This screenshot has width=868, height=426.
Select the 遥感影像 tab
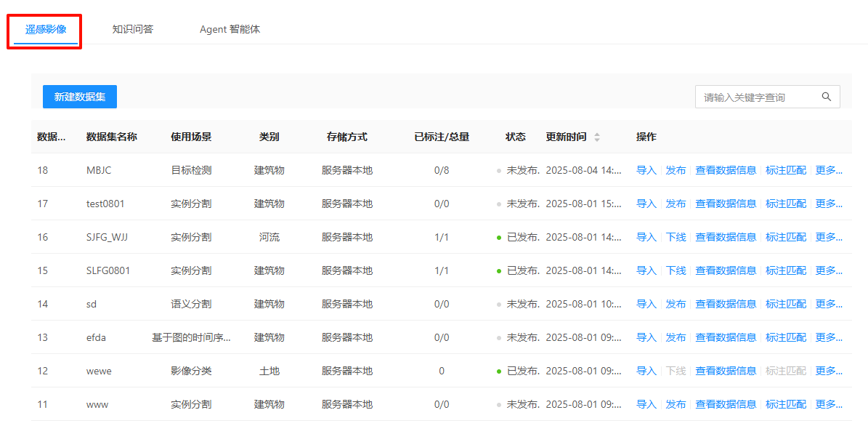(x=46, y=30)
